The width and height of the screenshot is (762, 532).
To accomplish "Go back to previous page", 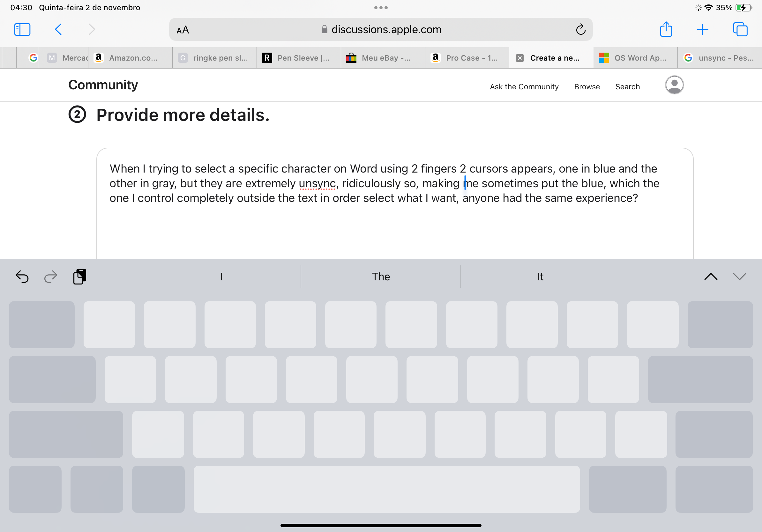I will 58,30.
